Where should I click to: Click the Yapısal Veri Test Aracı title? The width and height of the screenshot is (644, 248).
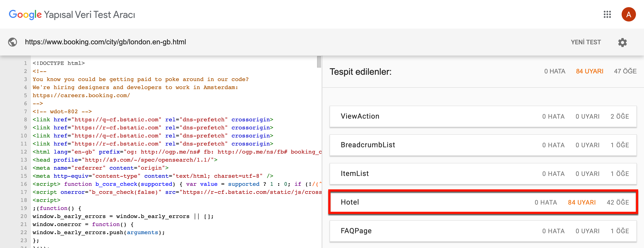[89, 15]
